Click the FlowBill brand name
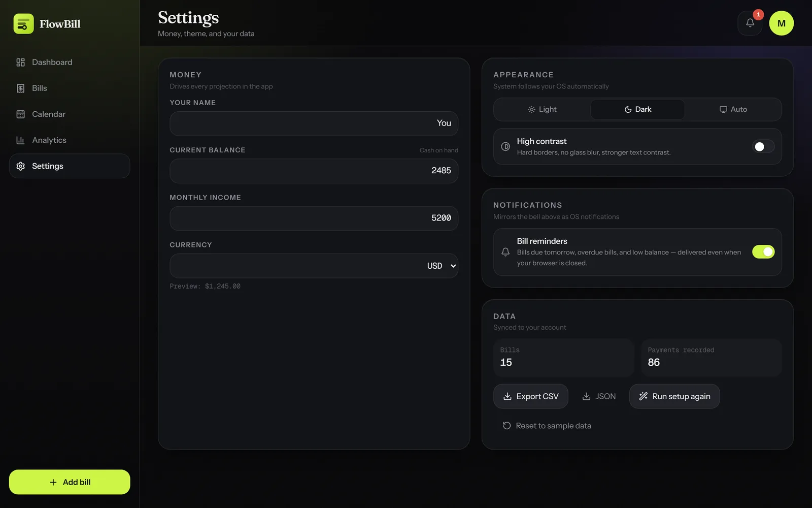812x508 pixels. pyautogui.click(x=60, y=24)
